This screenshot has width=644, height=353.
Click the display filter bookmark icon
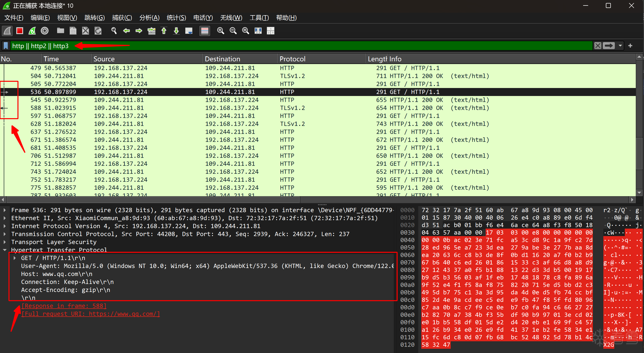[6, 46]
